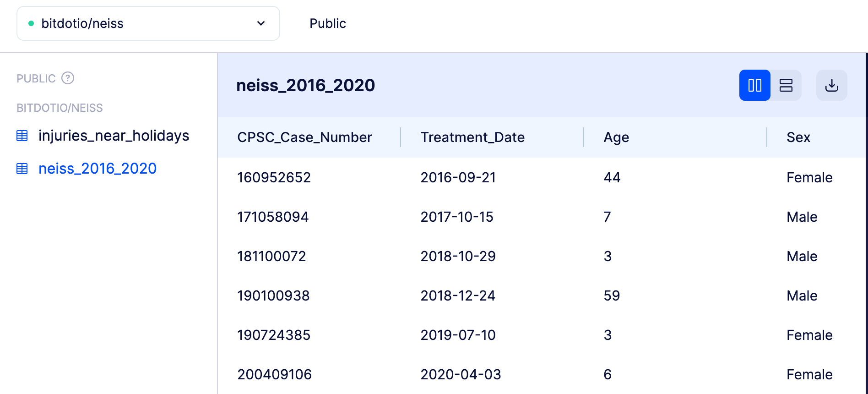Image resolution: width=868 pixels, height=394 pixels.
Task: Click the Sex column header
Action: tap(798, 137)
